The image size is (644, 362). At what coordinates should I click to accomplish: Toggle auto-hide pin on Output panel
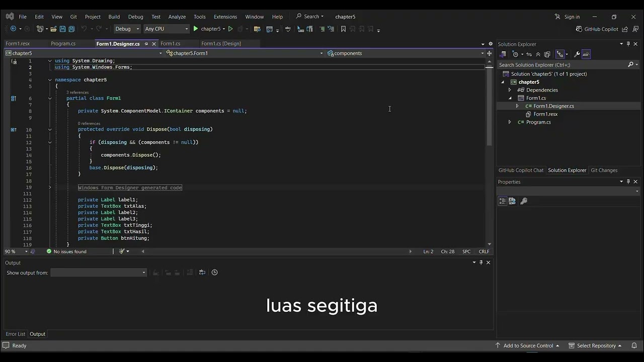tap(481, 262)
